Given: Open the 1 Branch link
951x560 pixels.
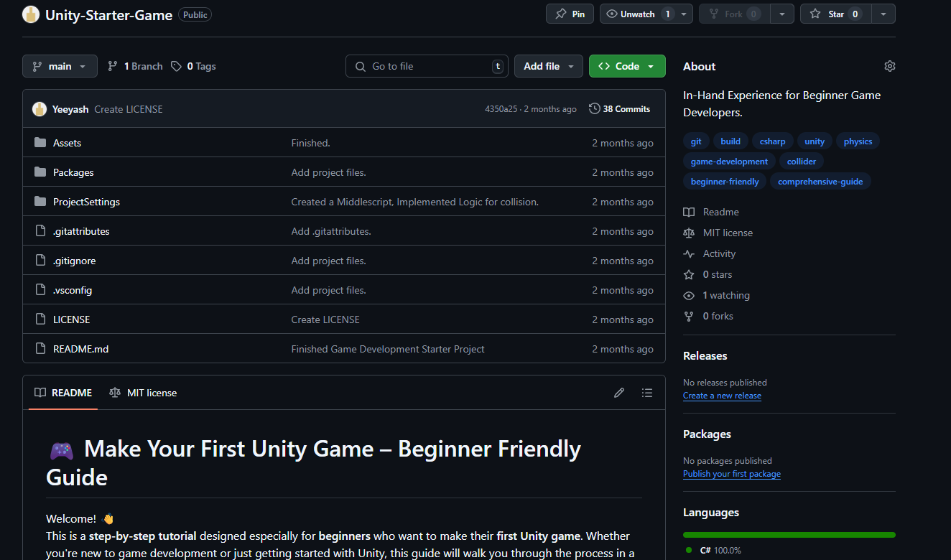Looking at the screenshot, I should pyautogui.click(x=135, y=66).
